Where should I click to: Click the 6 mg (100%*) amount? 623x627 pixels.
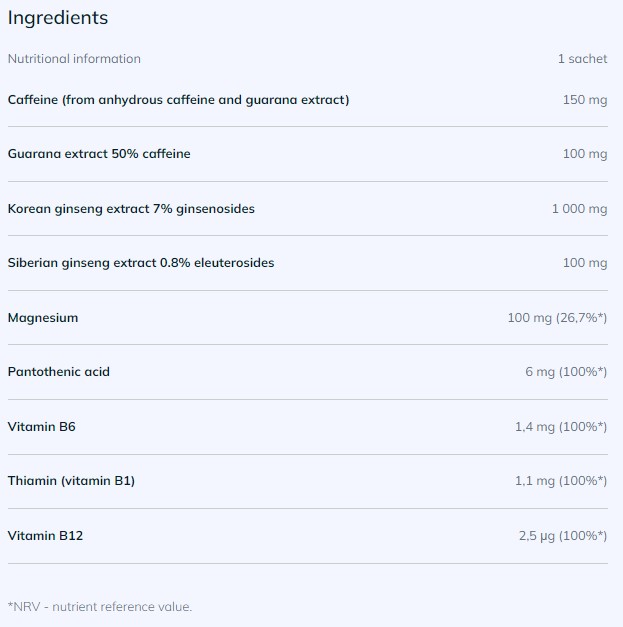[x=566, y=372]
